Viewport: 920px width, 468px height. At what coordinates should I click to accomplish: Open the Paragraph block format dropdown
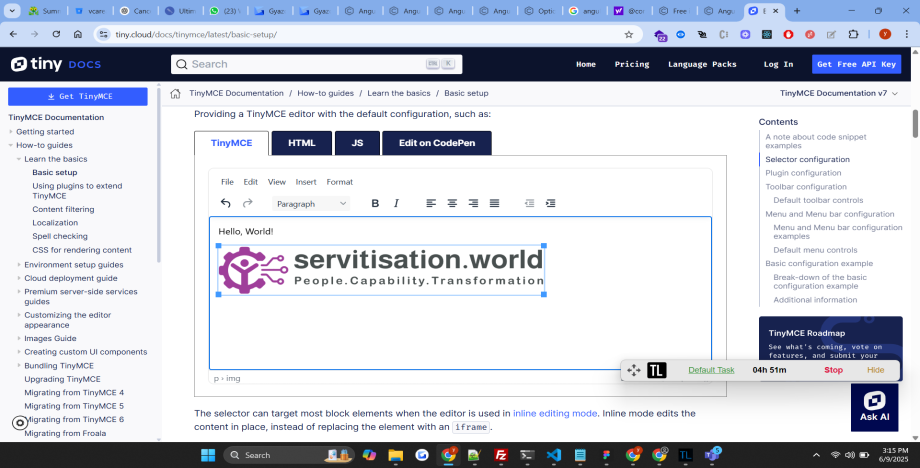[x=311, y=203]
